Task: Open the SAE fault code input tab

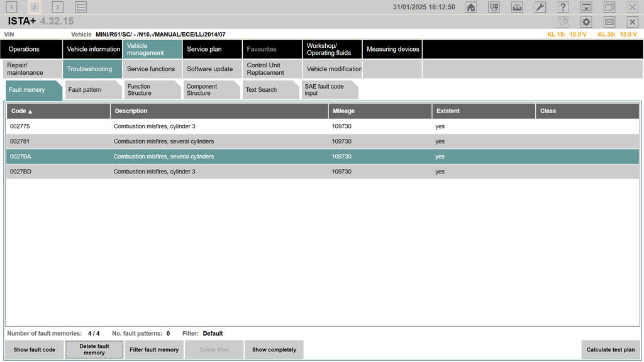Action: point(328,90)
